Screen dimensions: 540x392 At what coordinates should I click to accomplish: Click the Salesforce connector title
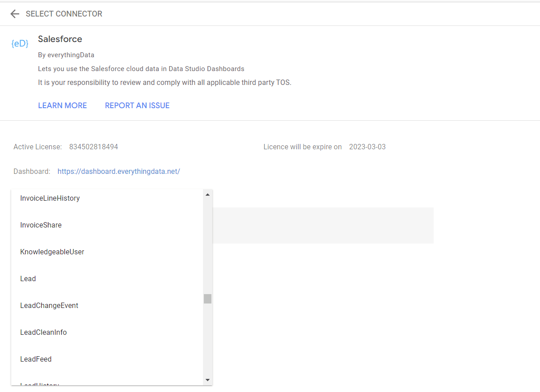pyautogui.click(x=60, y=39)
